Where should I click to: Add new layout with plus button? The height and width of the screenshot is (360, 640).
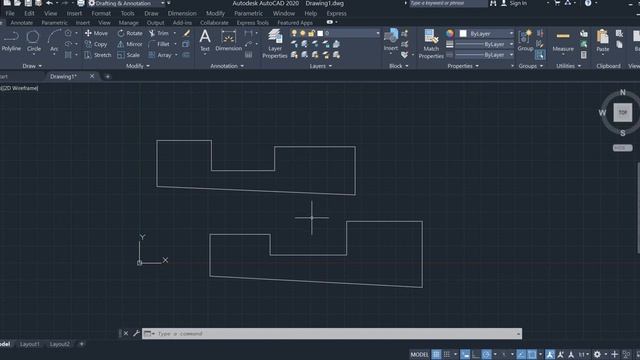[x=81, y=344]
